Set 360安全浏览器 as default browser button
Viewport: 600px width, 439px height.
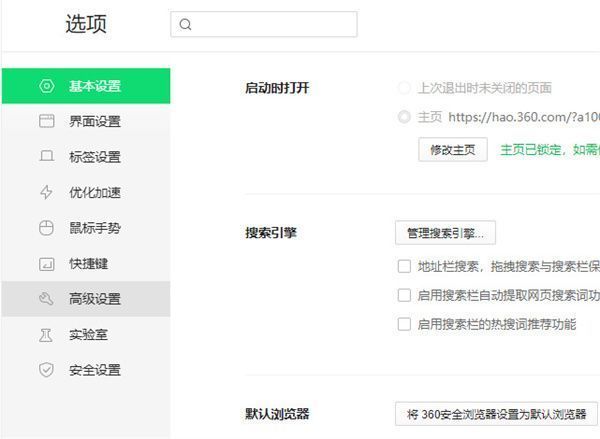coord(496,414)
